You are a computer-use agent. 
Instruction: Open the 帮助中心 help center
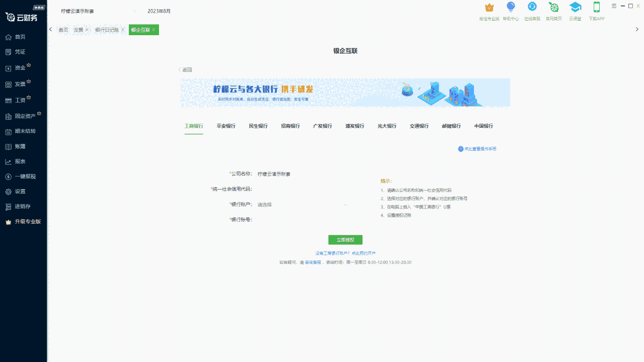coord(511,11)
